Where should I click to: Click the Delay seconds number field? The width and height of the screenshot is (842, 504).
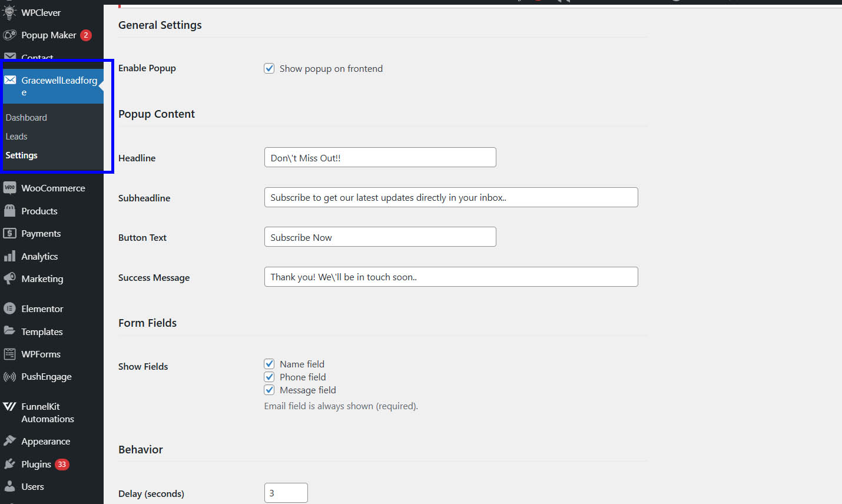(286, 493)
